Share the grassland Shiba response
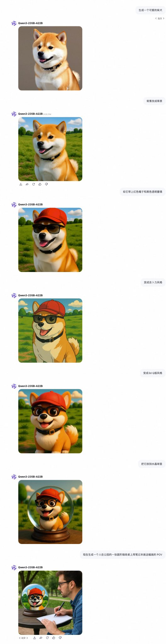The height and width of the screenshot is (644, 166). pyautogui.click(x=27, y=184)
